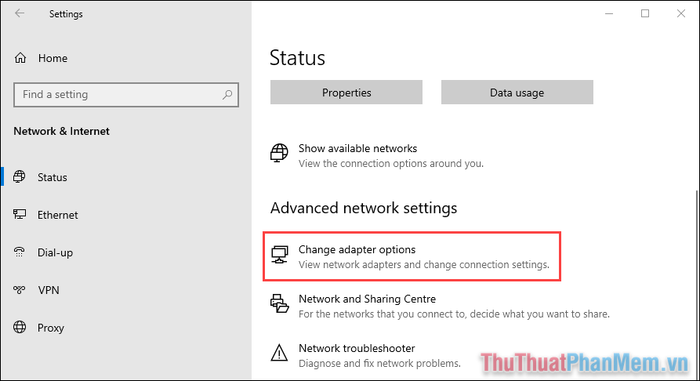The width and height of the screenshot is (700, 381).
Task: Select the Status globe icon in sidebar
Action: (x=19, y=177)
